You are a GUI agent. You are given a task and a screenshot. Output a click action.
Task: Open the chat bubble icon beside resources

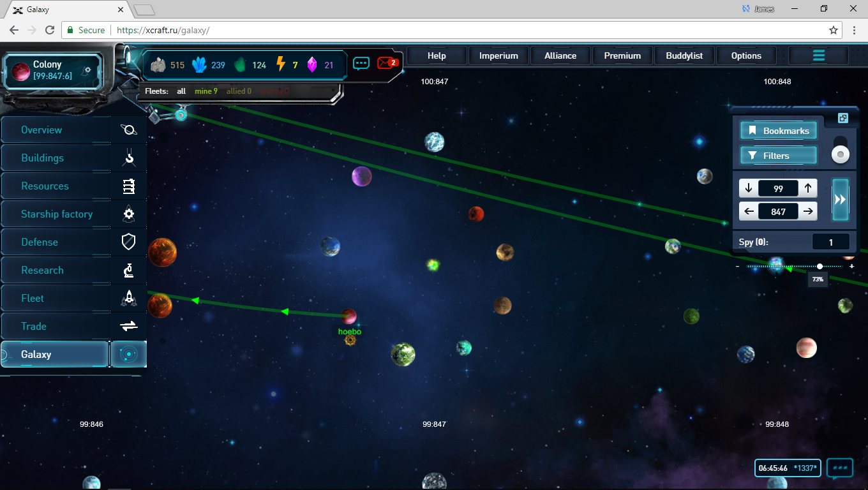(x=361, y=63)
